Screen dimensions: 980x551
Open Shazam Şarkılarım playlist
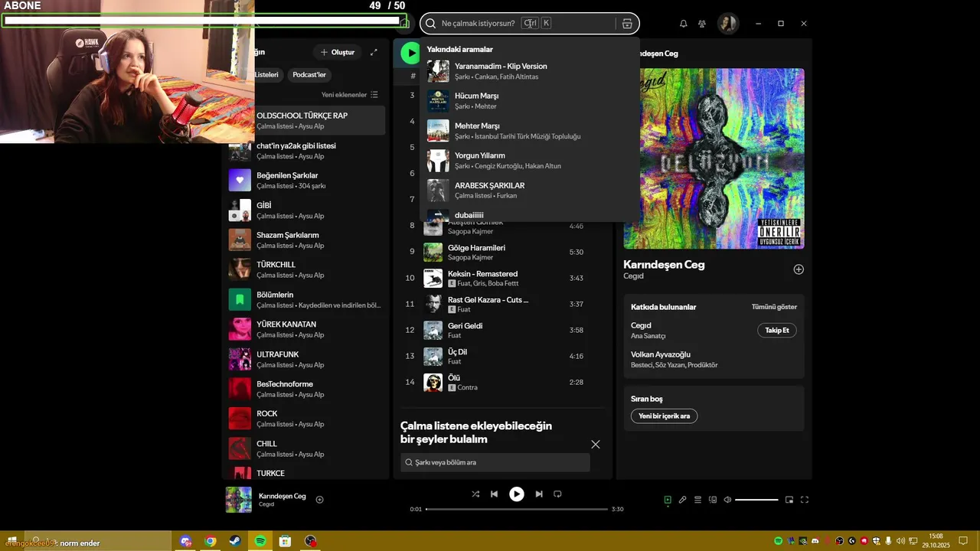click(x=306, y=240)
